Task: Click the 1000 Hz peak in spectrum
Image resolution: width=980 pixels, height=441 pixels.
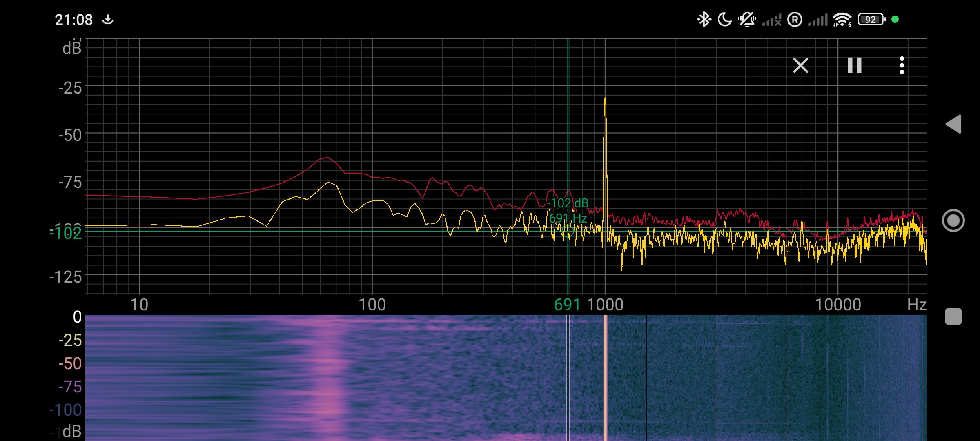Action: (x=605, y=100)
